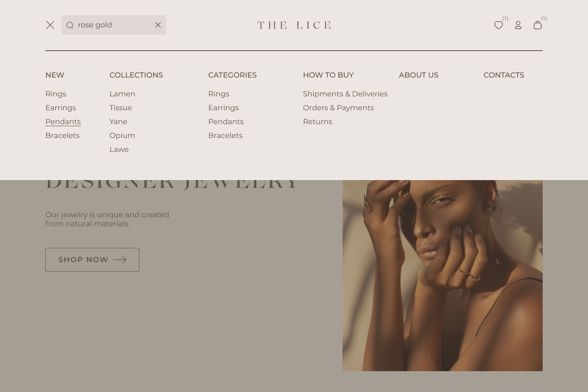Click the magnifier search icon
This screenshot has height=392, width=588.
tap(70, 25)
